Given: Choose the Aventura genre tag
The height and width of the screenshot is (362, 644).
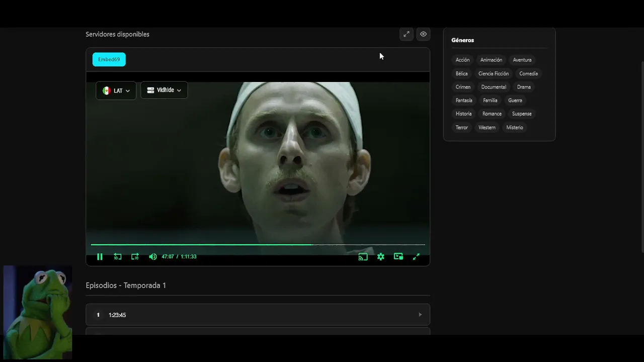Looking at the screenshot, I should point(522,60).
